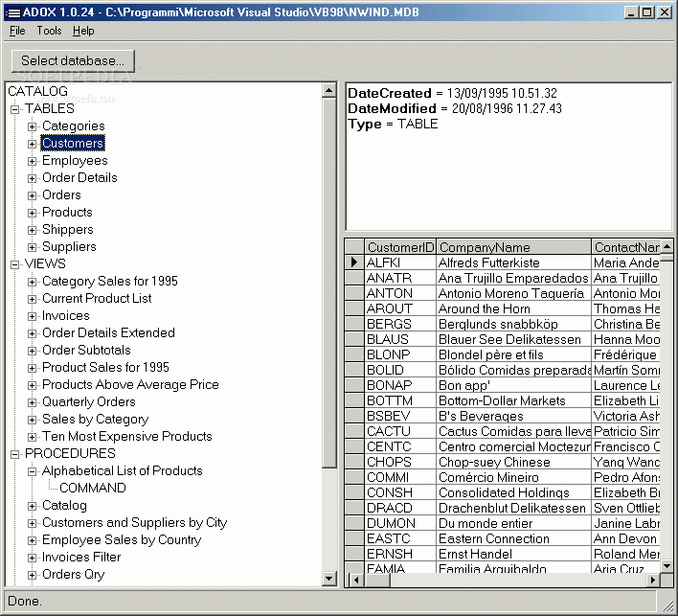The image size is (678, 616).
Task: Click the ContactName column header
Action: point(625,247)
